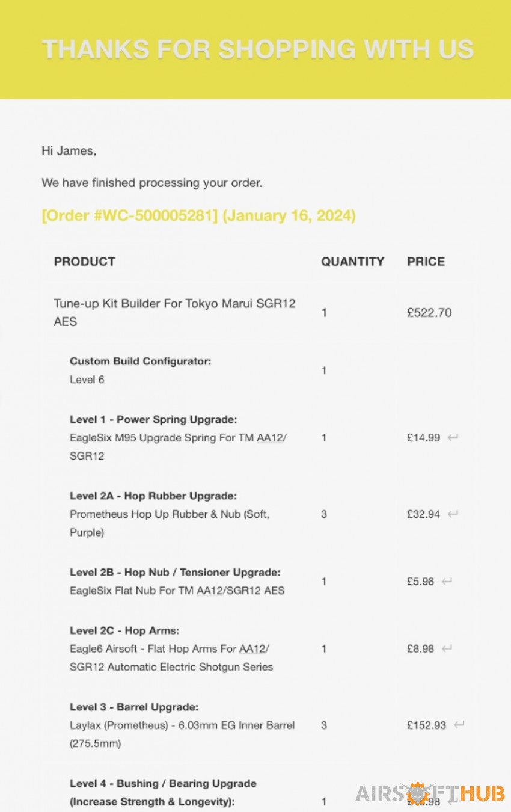Open EagleSix M95 Upgrade Spring item
Image resolution: width=511 pixels, height=812 pixels.
178,447
